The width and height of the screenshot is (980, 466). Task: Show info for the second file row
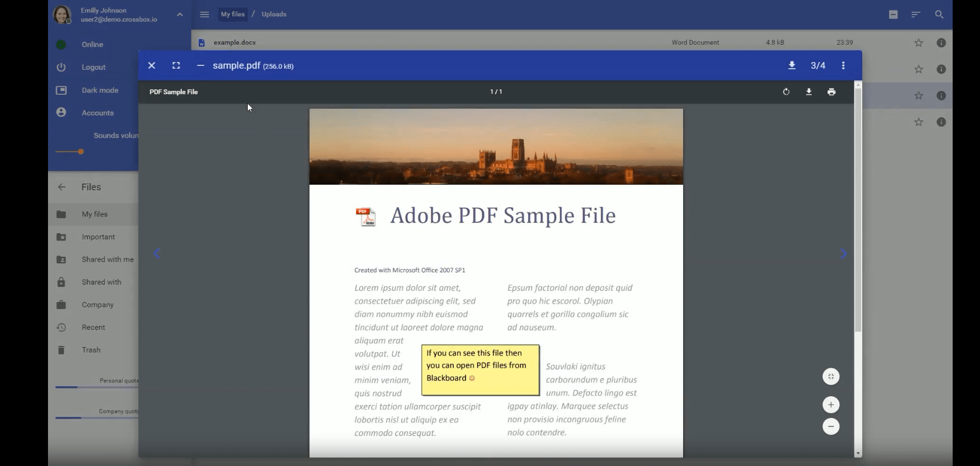941,69
